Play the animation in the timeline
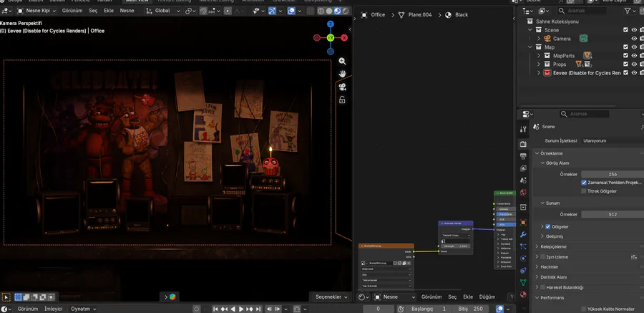Screen dimensions: 644x313 tap(242, 309)
